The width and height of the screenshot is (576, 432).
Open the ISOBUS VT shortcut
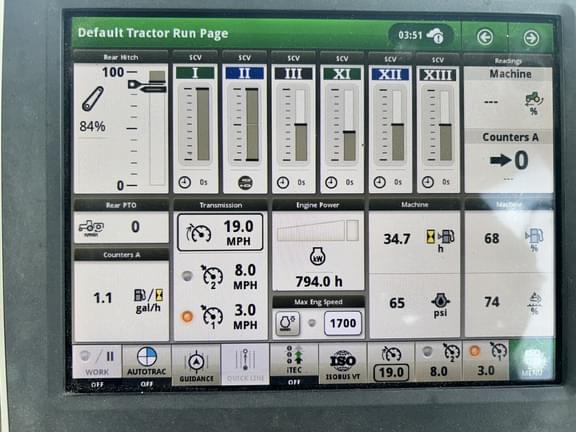pyautogui.click(x=342, y=364)
